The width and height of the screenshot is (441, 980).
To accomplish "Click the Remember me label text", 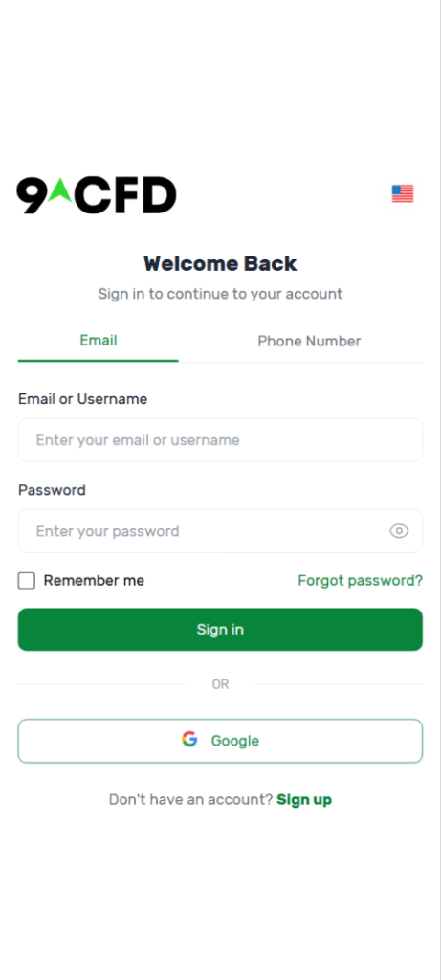I will click(94, 581).
